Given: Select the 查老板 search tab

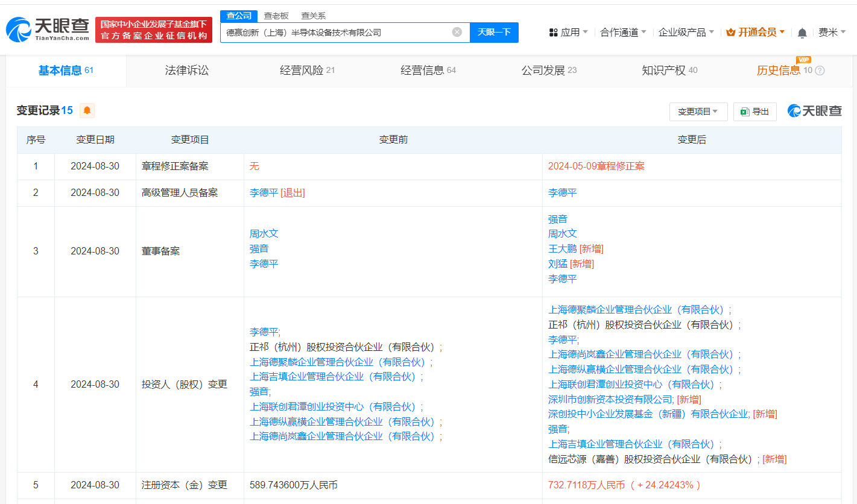Looking at the screenshot, I should click(x=276, y=16).
